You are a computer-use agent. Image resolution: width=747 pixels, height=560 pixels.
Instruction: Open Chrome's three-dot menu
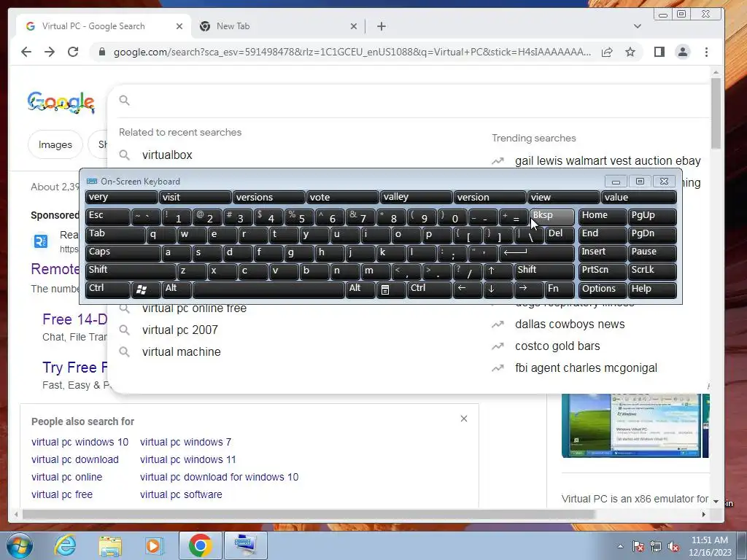coord(706,52)
